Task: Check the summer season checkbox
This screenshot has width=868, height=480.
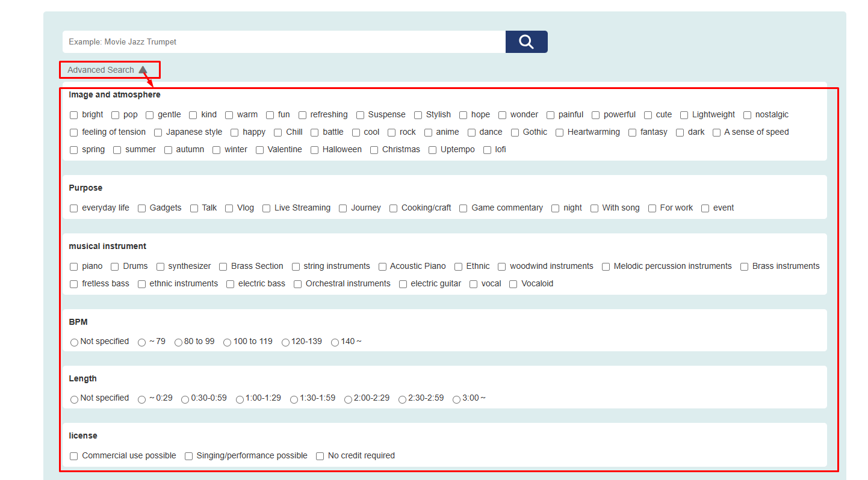Action: pyautogui.click(x=117, y=150)
